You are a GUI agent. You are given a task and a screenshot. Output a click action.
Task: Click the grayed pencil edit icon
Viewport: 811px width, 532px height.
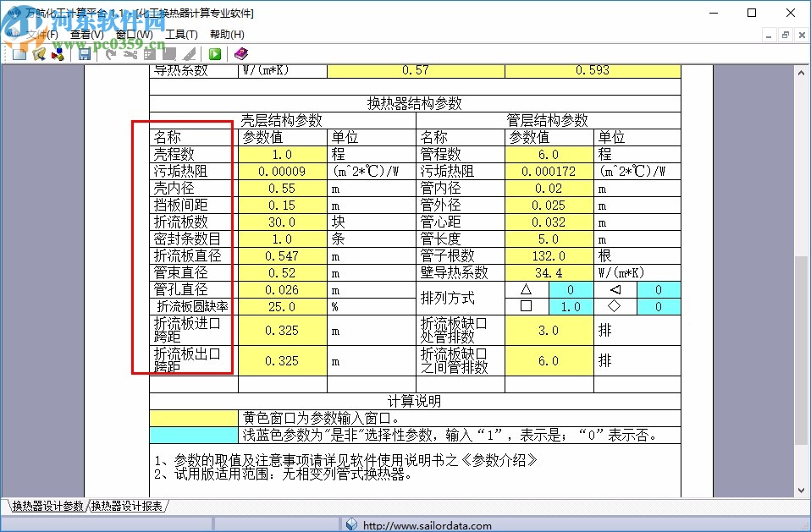(189, 54)
